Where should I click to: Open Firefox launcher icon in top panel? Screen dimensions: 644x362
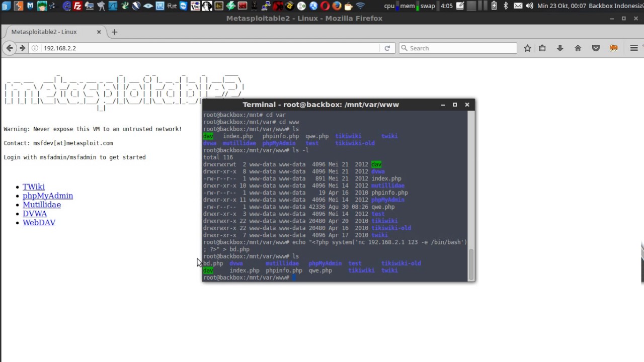click(337, 6)
